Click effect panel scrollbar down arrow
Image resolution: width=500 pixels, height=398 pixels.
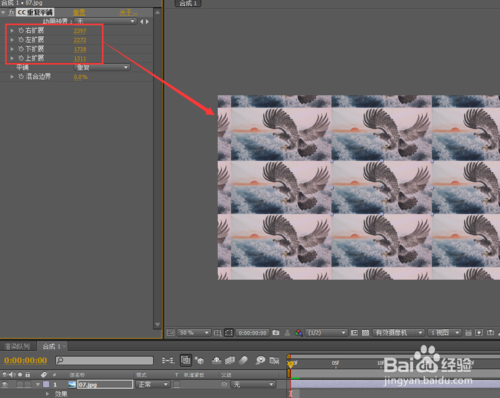[x=158, y=324]
